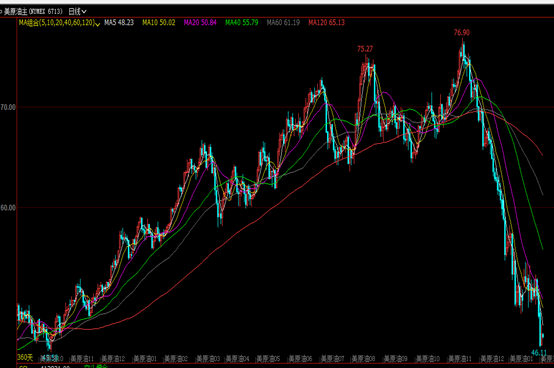The width and height of the screenshot is (554, 368).
Task: Jump to 美原油03 timeline marker
Action: 208,359
